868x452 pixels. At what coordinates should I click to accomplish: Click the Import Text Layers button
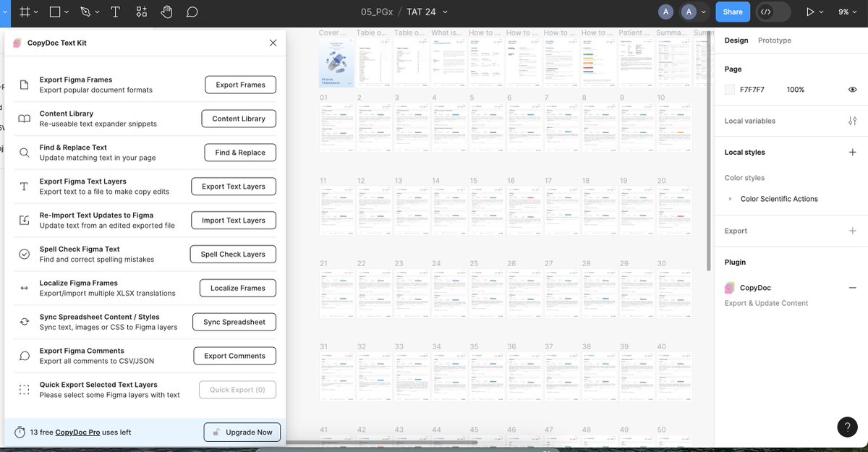[234, 221]
